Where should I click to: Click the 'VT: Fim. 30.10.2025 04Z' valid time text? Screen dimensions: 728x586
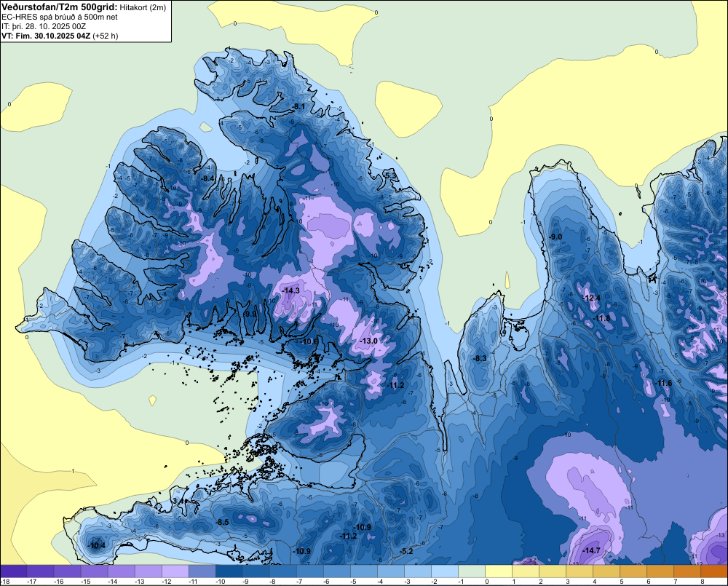(46, 36)
